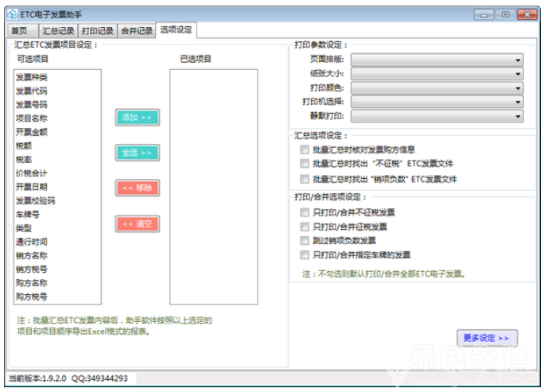This screenshot has height=392, width=544.
Task: Maximize the ETC电子发票助手 window
Action: 506,15
